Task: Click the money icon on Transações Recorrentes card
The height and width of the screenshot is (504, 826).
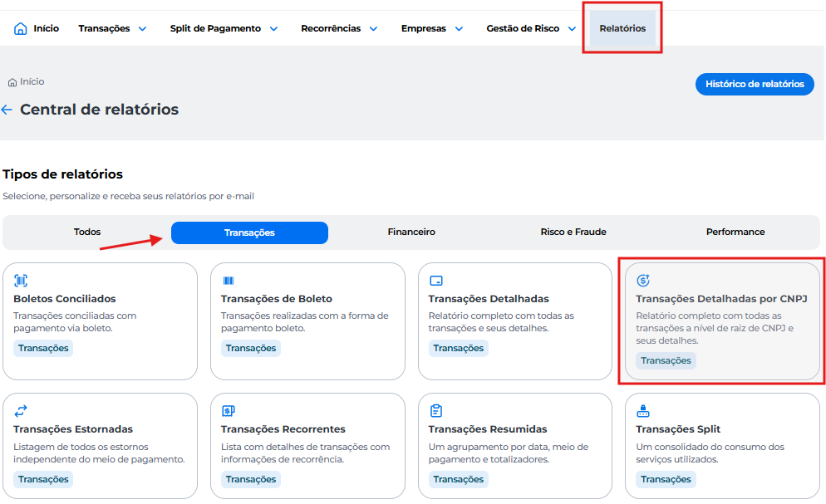Action: (228, 411)
